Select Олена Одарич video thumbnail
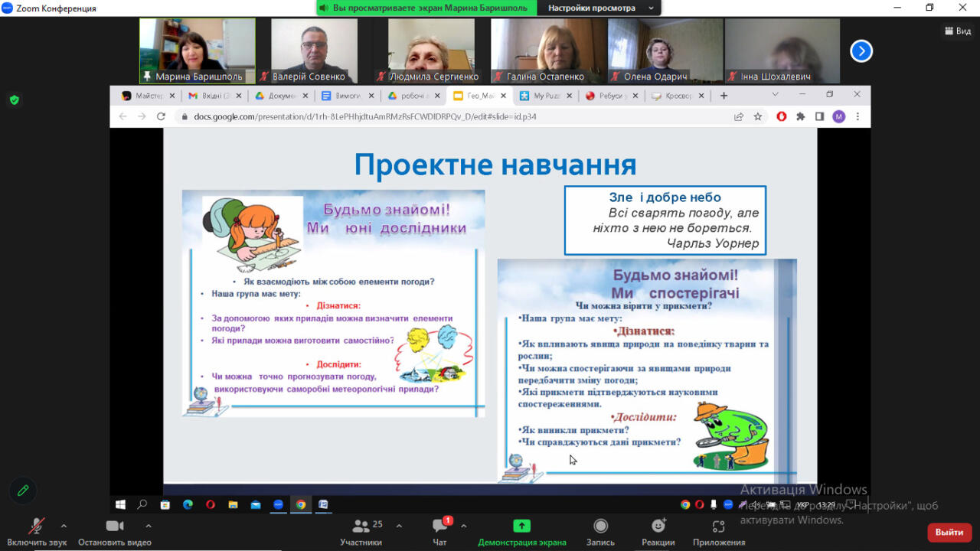 coord(665,51)
